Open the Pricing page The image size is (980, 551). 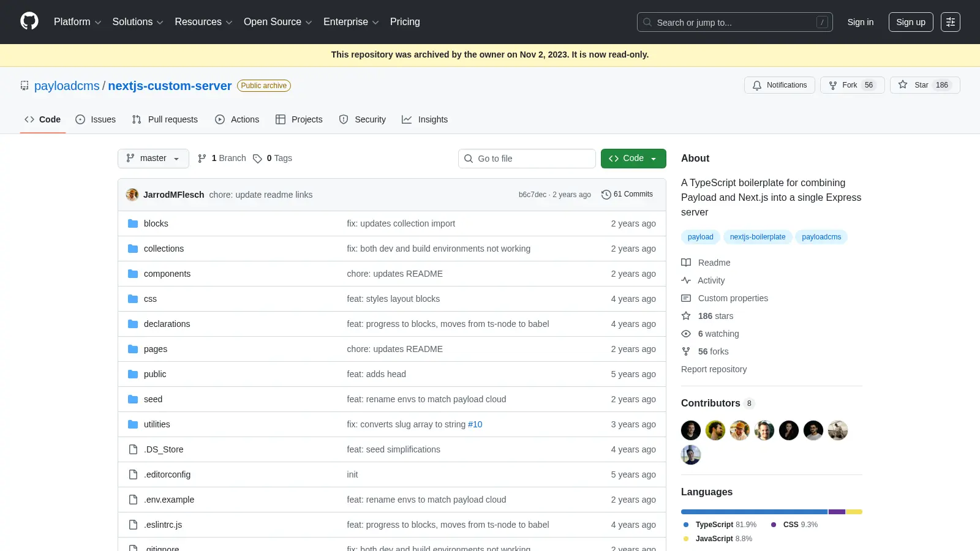405,21
